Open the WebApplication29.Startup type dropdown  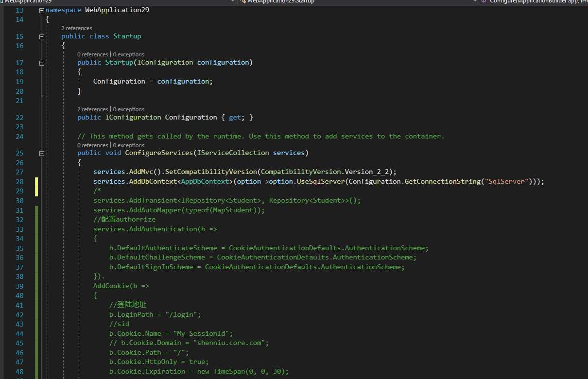tap(358, 2)
